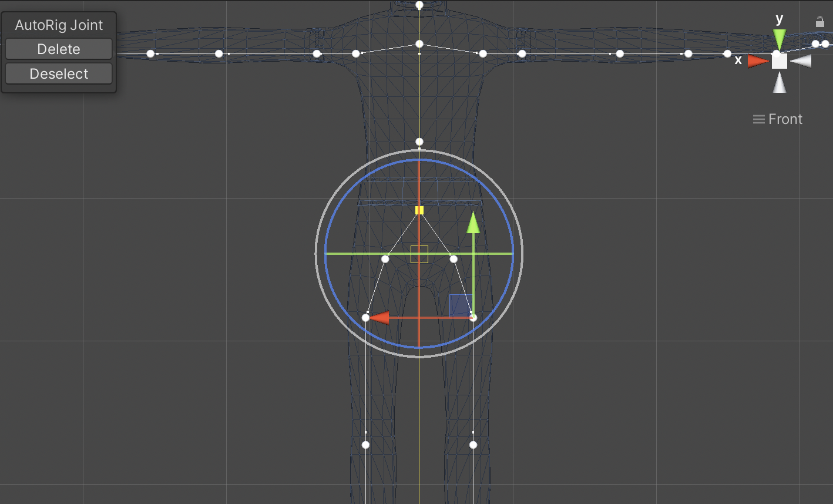Click the white center cube of scene gizmo

pos(779,61)
